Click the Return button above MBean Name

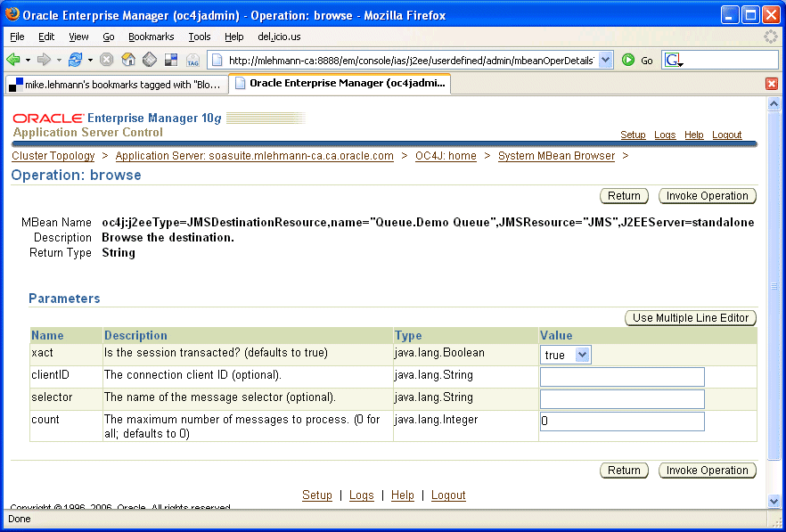coord(624,196)
